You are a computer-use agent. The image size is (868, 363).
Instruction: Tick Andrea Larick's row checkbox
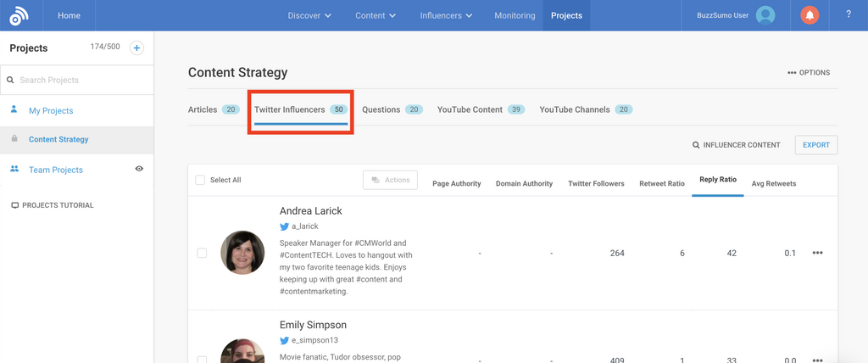click(x=202, y=253)
